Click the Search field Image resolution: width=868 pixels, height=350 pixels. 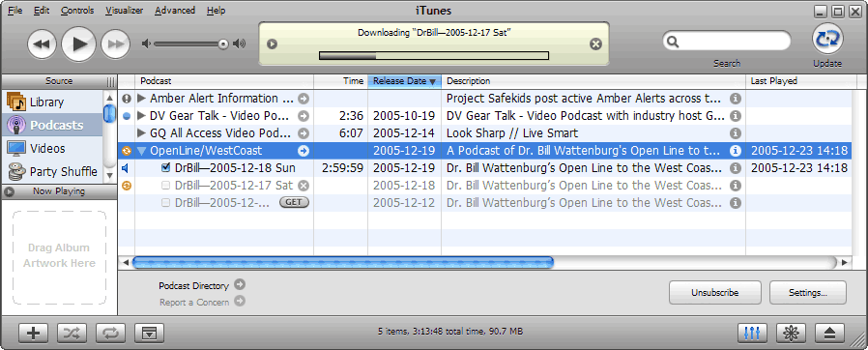pyautogui.click(x=727, y=42)
